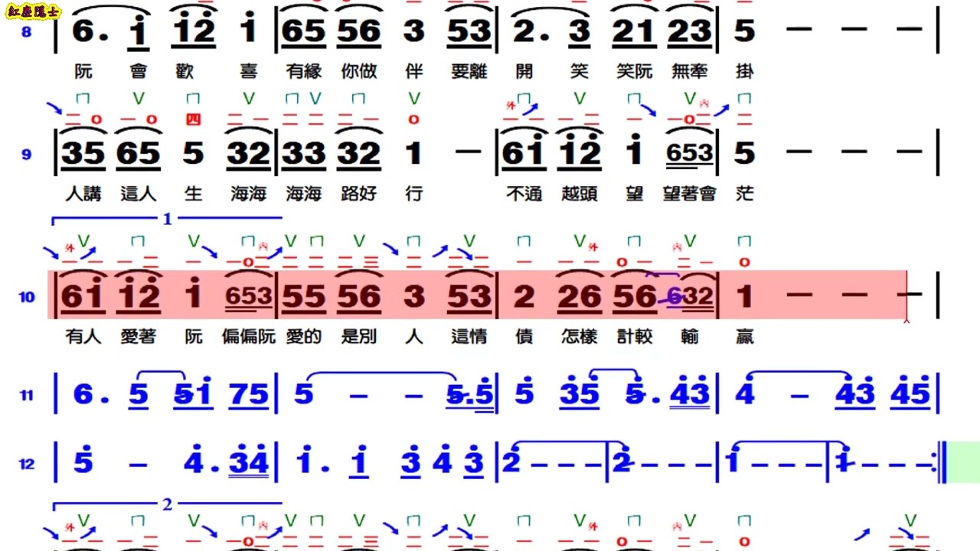
Task: Click the lyric 越頭 in line 9
Action: pos(580,194)
